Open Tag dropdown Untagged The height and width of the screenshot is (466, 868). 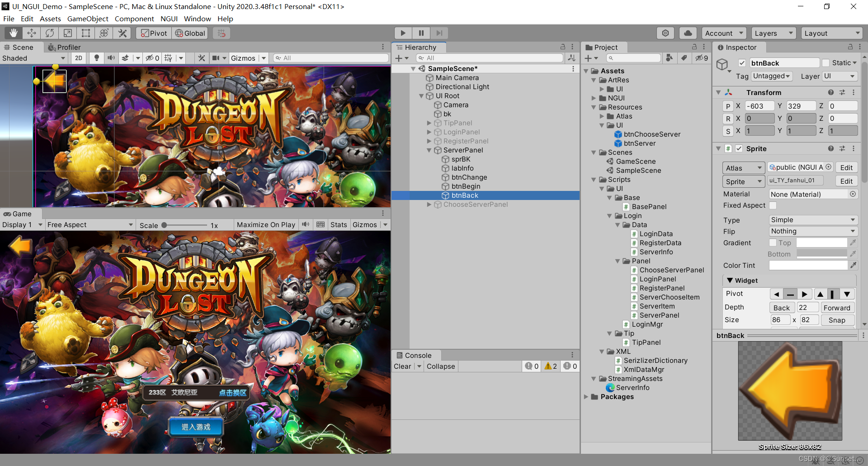[x=771, y=76]
